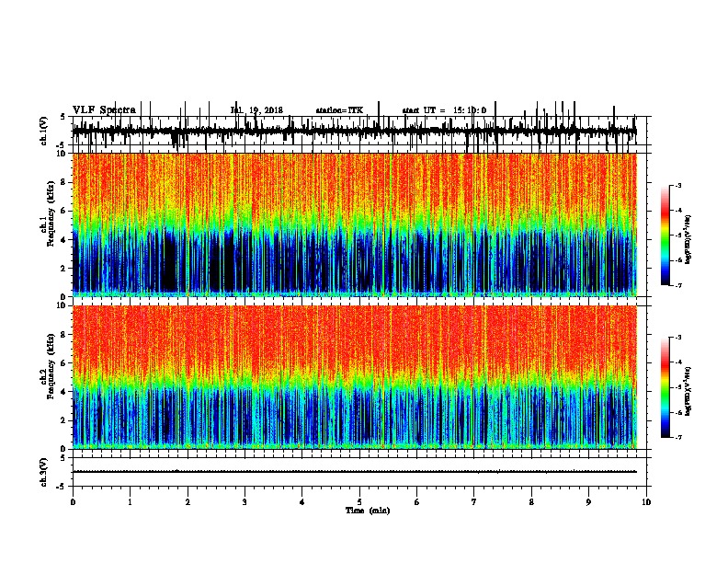The height and width of the screenshot is (563, 728).
Task: Click the "3" minute tick label
Action: click(245, 502)
